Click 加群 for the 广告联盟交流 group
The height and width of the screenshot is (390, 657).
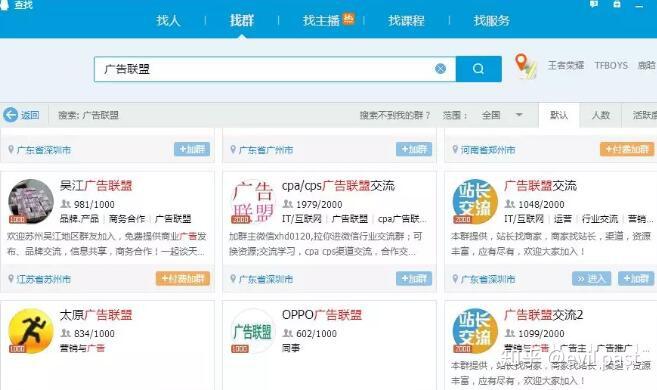point(636,279)
